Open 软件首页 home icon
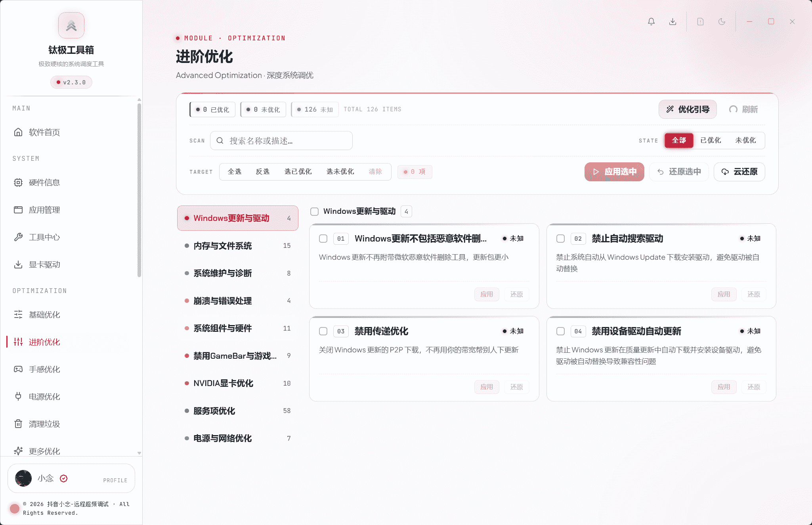The height and width of the screenshot is (525, 812). point(18,132)
